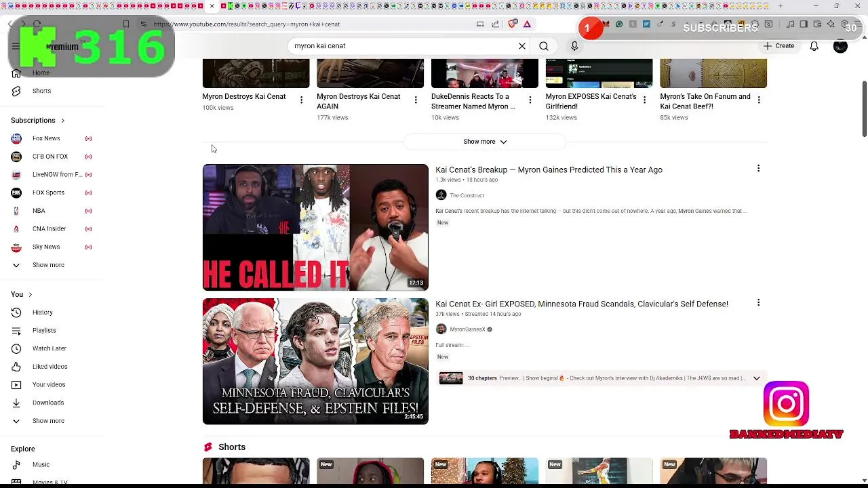The image size is (868, 488).
Task: Click the search box containing myron kai cenat
Action: [403, 46]
